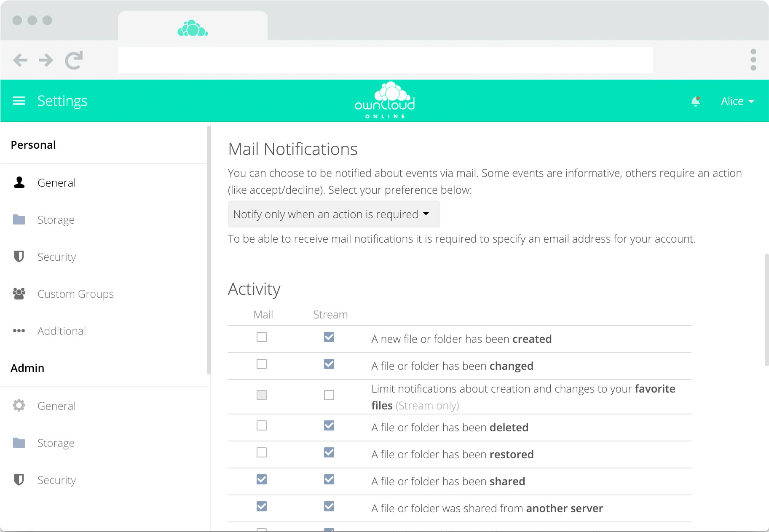This screenshot has width=769, height=532.
Task: Click the Custom Groups people icon
Action: pyautogui.click(x=19, y=294)
